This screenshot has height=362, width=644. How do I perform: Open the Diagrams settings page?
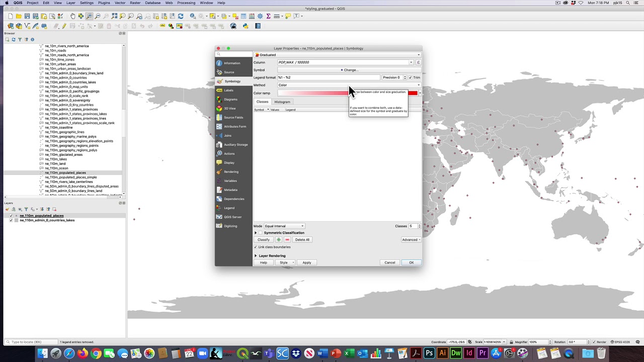(233, 100)
